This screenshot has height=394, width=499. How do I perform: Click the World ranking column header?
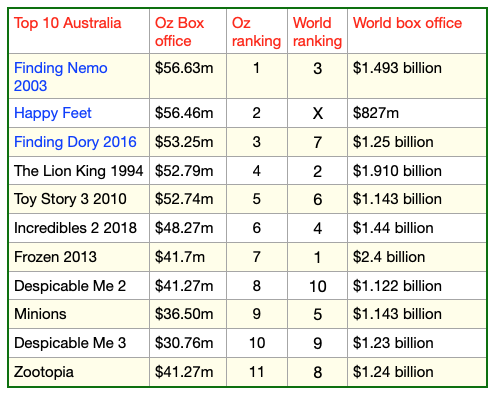[317, 32]
